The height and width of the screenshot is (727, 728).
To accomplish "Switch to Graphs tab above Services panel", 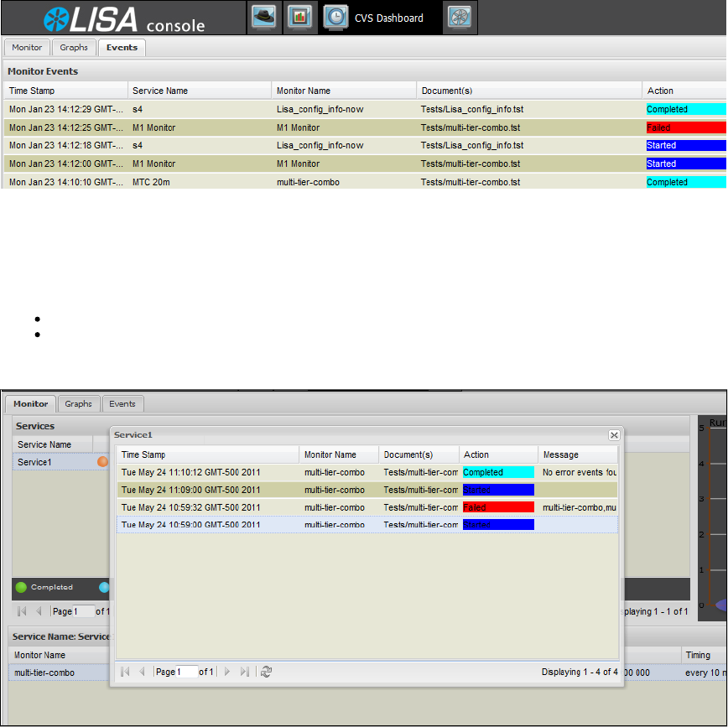I will point(79,404).
